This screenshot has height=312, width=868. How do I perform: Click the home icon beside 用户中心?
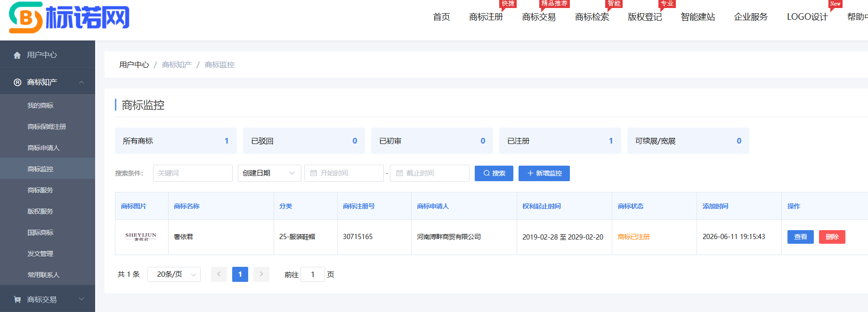(17, 55)
